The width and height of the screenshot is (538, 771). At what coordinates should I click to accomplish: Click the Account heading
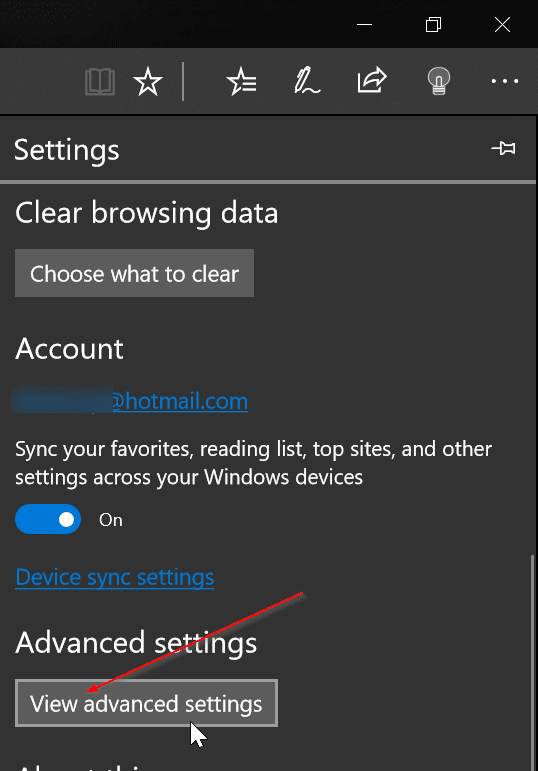click(69, 349)
